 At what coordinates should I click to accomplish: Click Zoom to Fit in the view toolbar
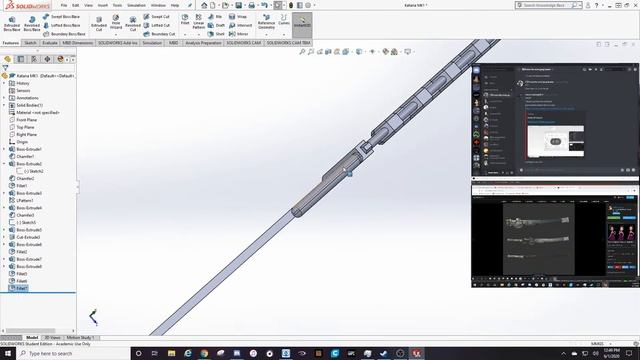pos(302,52)
